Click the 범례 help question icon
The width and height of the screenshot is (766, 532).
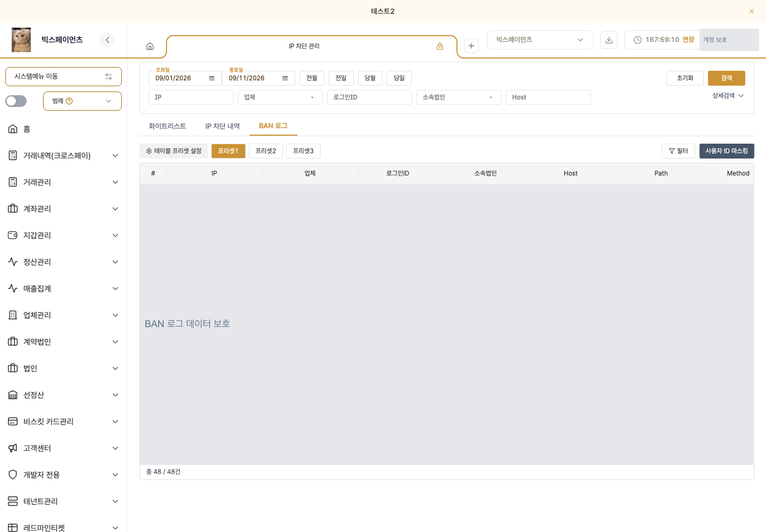(69, 101)
